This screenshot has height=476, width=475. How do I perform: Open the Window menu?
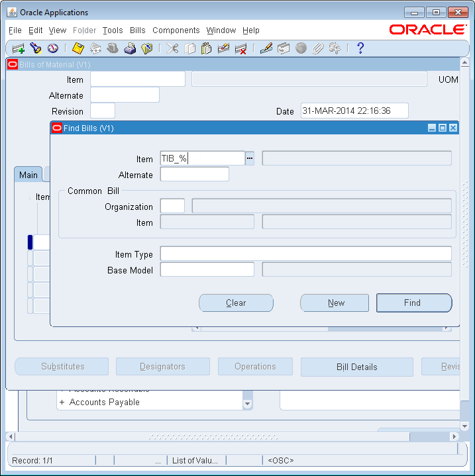coord(221,30)
